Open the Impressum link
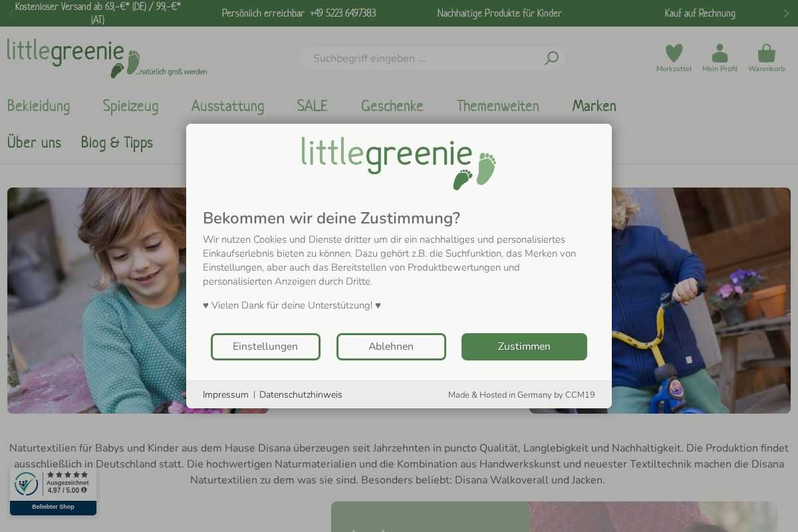The image size is (798, 532). tap(225, 395)
